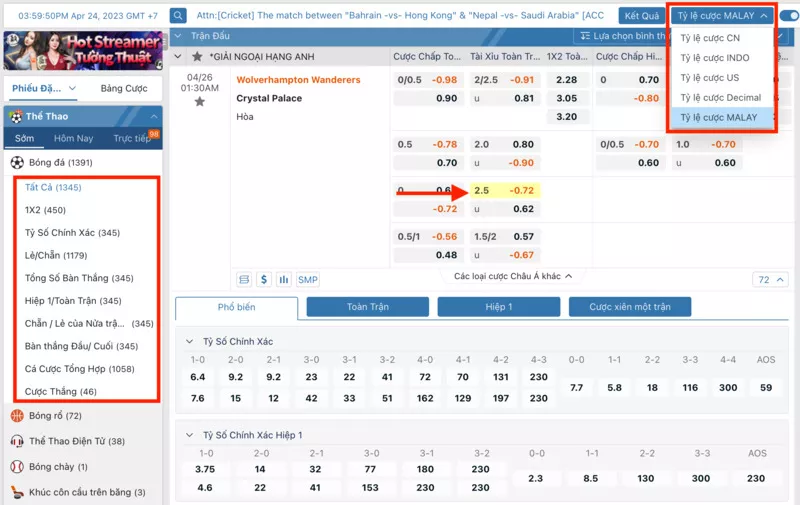Select Tỷ lệ cược Decimal option
The image size is (800, 505).
tap(720, 97)
